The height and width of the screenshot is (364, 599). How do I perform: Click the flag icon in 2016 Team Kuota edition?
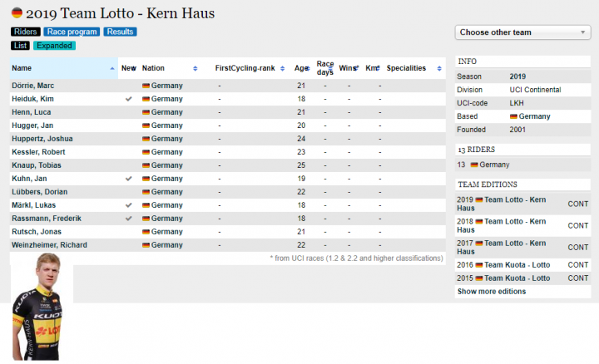pyautogui.click(x=478, y=265)
